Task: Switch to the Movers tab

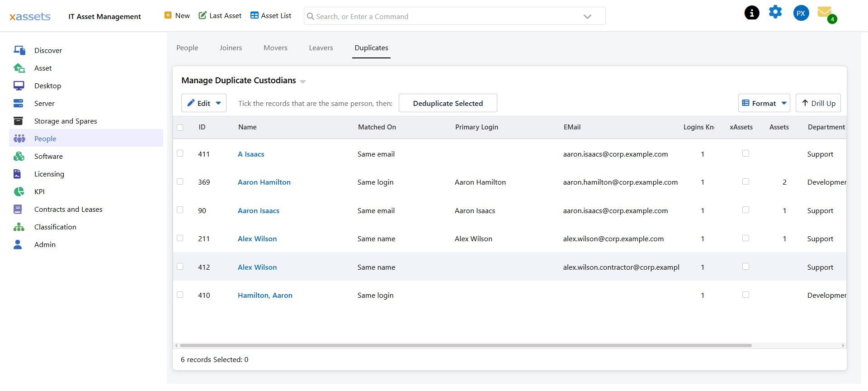Action: coord(275,48)
